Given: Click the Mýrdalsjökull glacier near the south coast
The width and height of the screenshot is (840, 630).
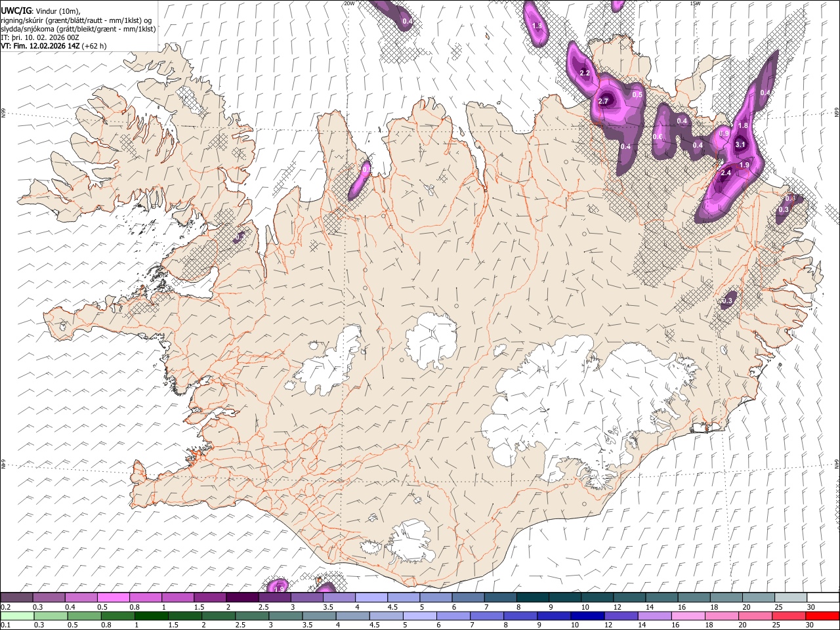Looking at the screenshot, I should (x=410, y=541).
